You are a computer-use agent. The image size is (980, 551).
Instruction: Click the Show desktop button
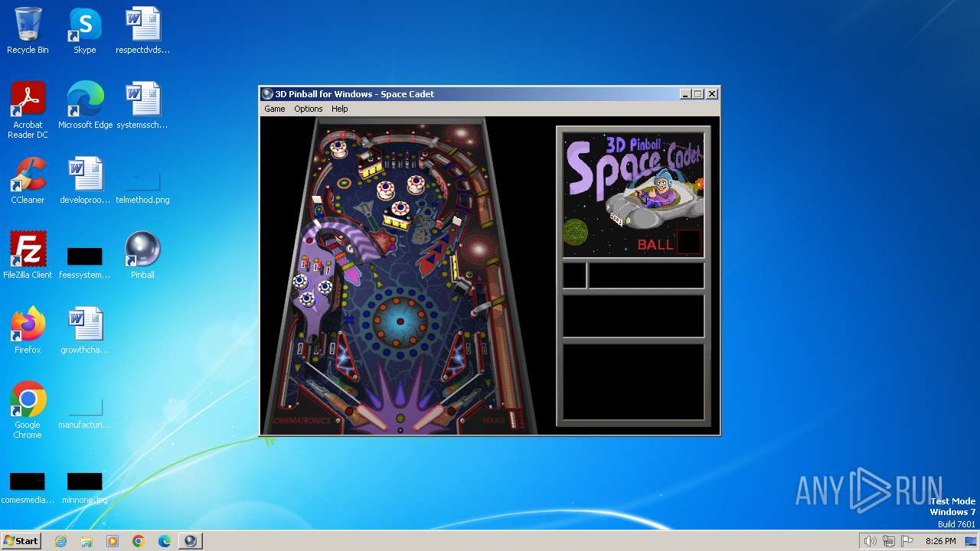(972, 541)
